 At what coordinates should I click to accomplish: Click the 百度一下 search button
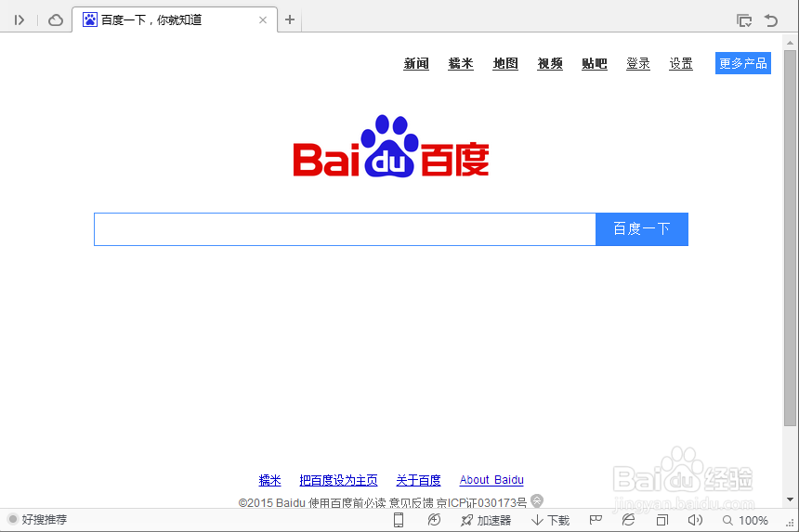pyautogui.click(x=642, y=229)
